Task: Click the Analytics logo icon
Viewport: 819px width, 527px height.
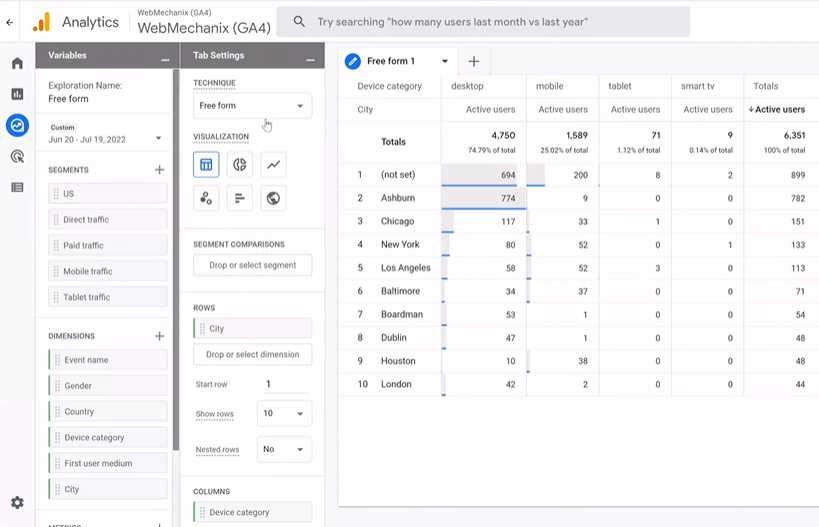Action: point(42,22)
